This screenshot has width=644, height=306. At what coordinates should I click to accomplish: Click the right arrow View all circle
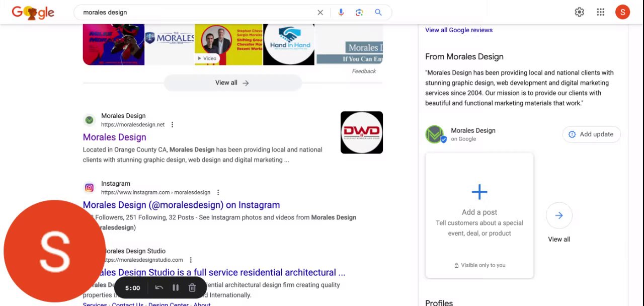tap(559, 215)
